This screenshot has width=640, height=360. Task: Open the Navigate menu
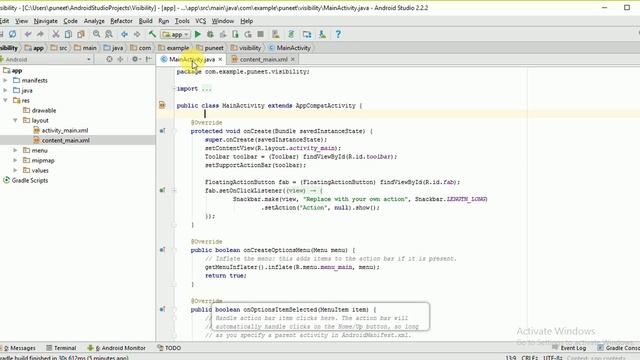[x=46, y=21]
